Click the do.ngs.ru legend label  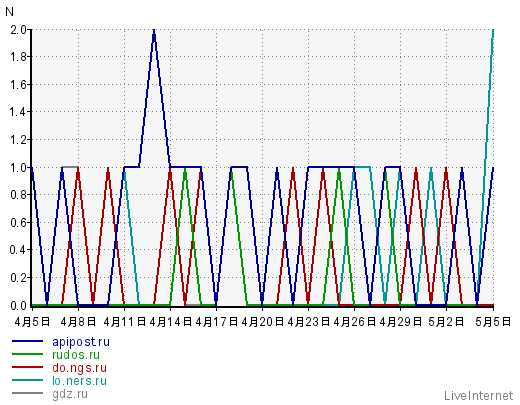point(79,368)
